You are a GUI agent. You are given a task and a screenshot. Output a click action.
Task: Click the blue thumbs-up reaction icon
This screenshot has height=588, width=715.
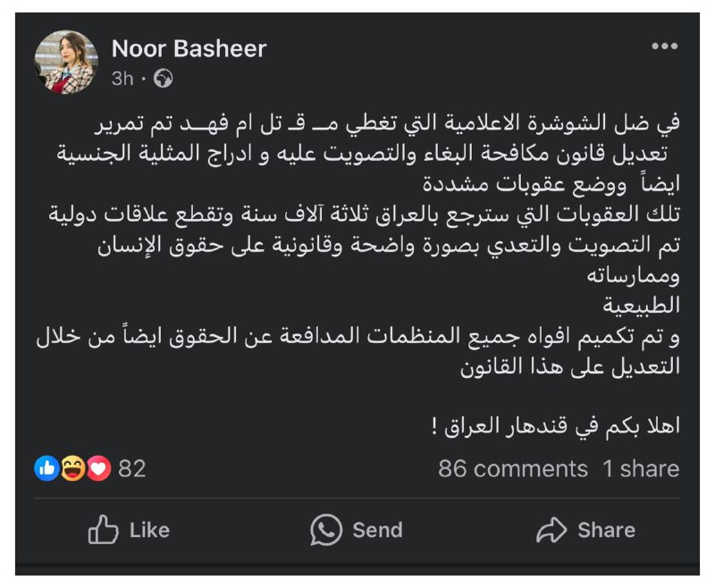pos(46,468)
